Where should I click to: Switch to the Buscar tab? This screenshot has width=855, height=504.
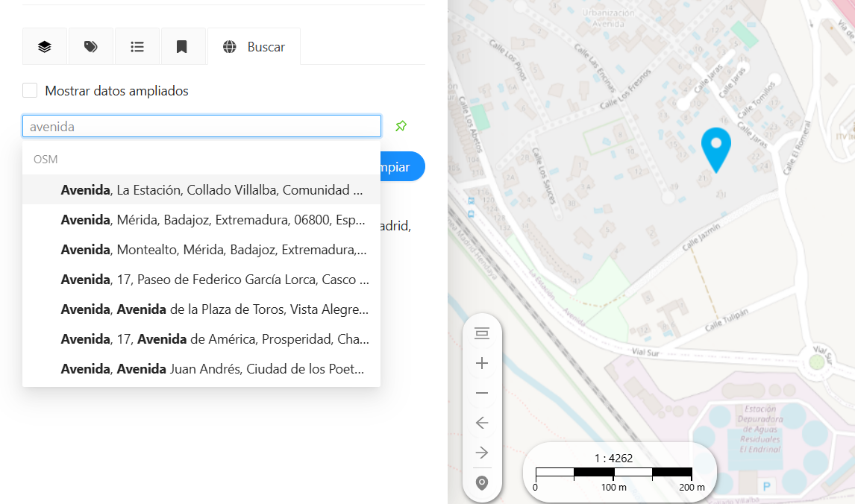pyautogui.click(x=254, y=47)
